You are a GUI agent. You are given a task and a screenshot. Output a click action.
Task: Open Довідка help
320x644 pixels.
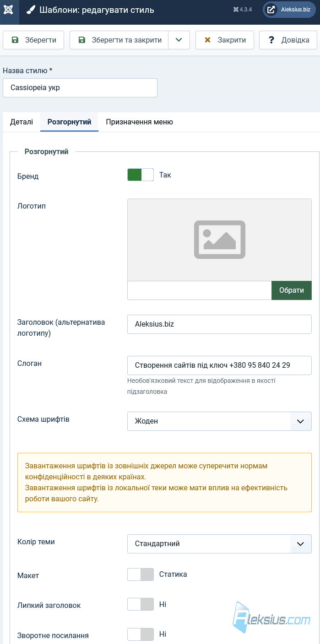(x=288, y=40)
